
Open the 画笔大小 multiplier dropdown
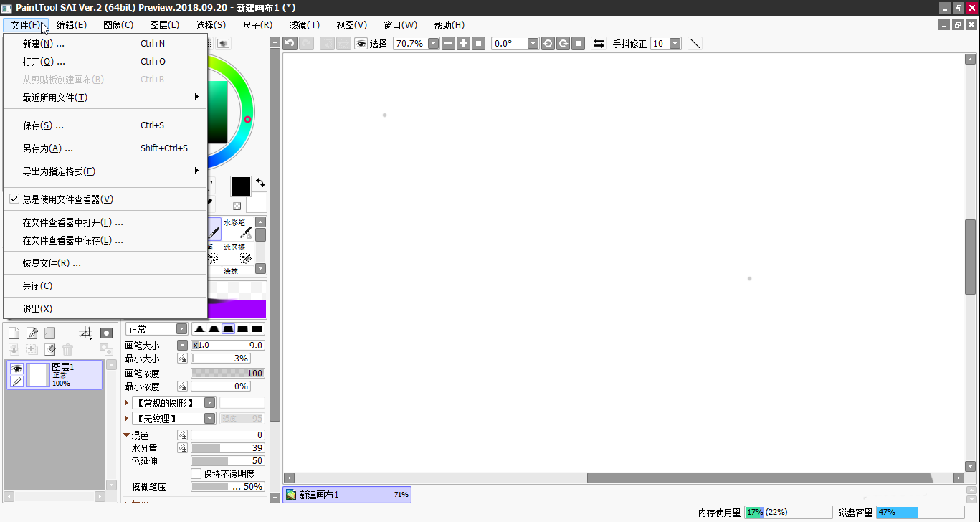(x=182, y=346)
